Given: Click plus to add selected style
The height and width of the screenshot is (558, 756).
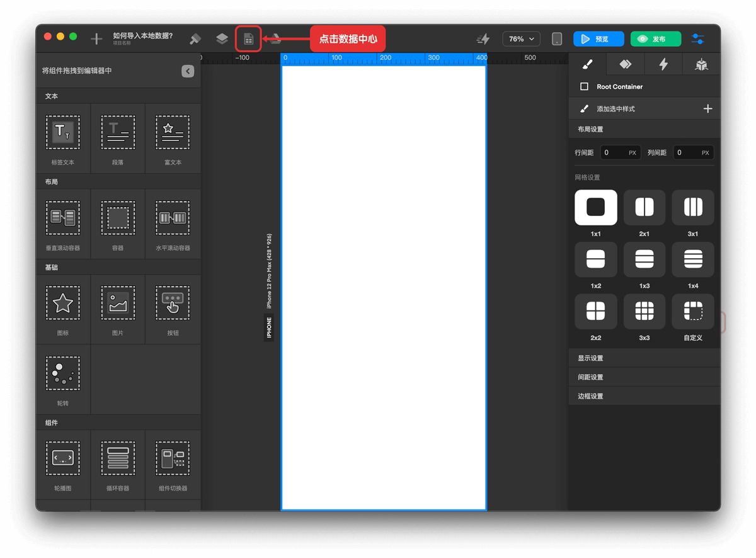Looking at the screenshot, I should point(707,109).
